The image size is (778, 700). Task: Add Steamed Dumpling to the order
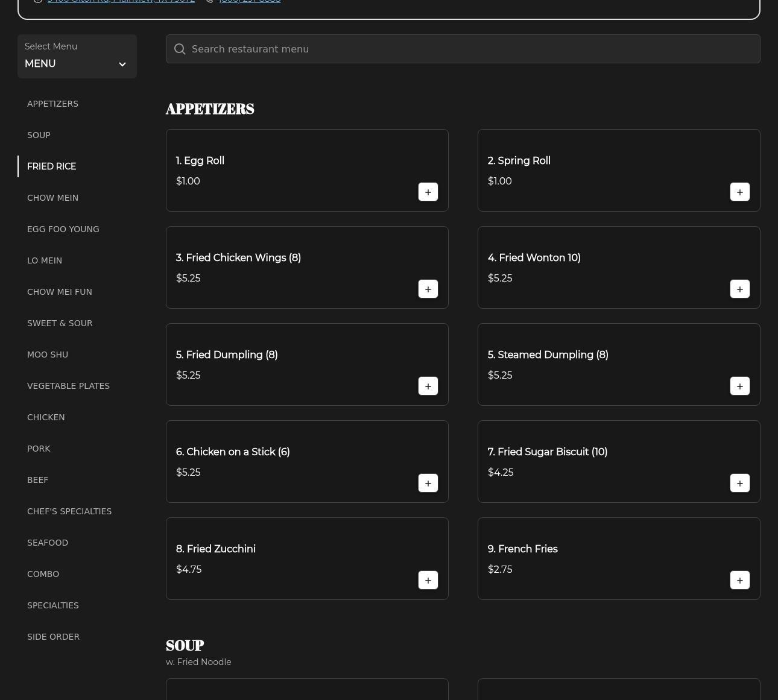tap(739, 386)
